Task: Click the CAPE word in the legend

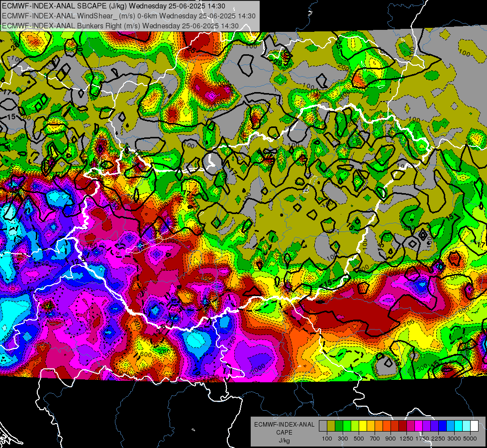Action: coord(284,433)
